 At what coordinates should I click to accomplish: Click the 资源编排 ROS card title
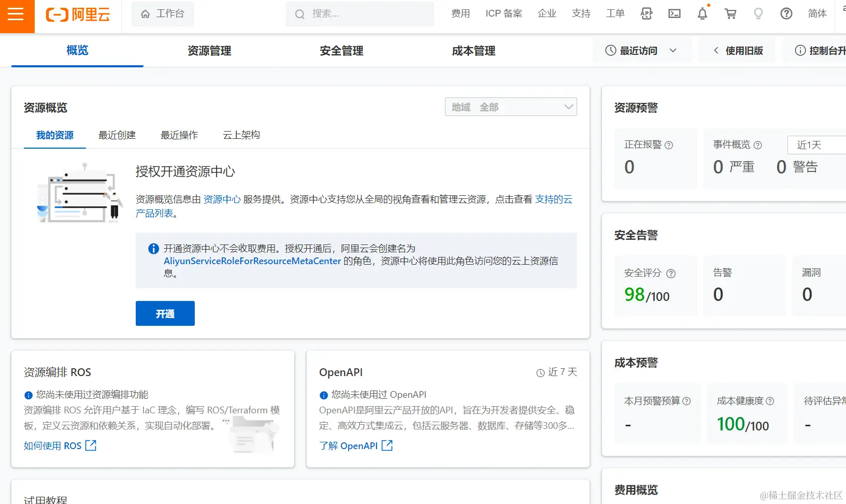58,372
